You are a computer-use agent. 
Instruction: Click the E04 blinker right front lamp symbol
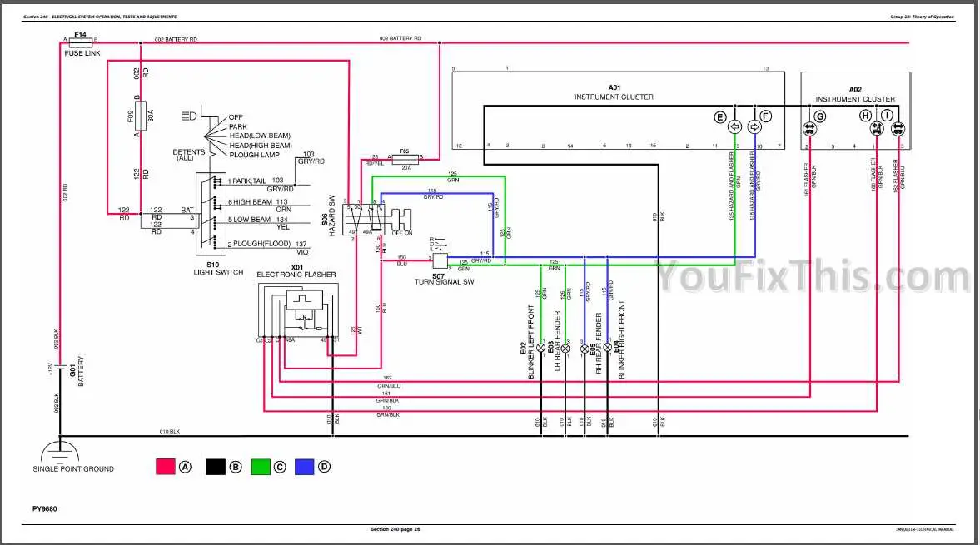click(x=608, y=348)
